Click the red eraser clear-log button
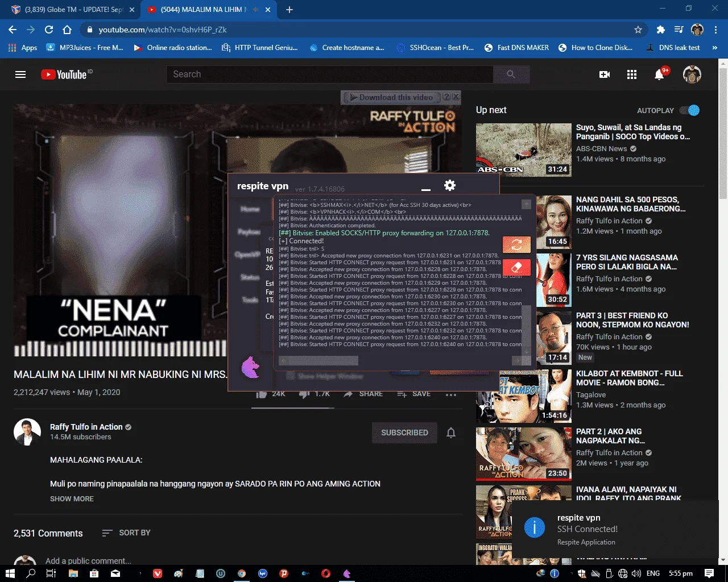Viewport: 728px width, 582px height. coord(516,267)
